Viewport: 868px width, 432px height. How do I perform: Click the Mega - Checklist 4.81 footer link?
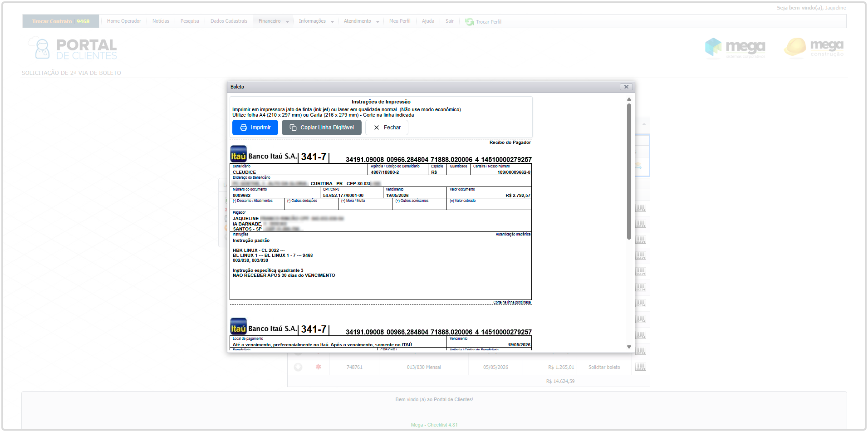[x=434, y=425]
